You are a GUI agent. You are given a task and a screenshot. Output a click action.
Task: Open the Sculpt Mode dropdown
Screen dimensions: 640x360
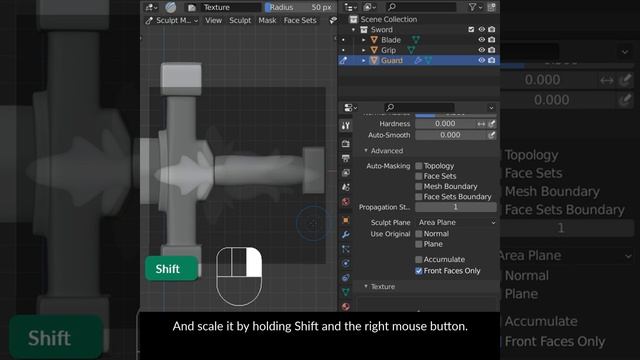point(172,20)
